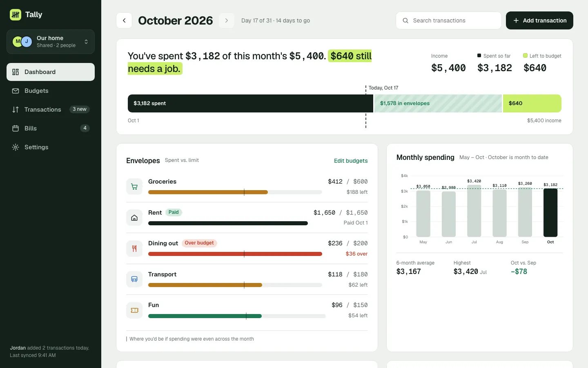Click the Over budget badge
The width and height of the screenshot is (588, 368).
[199, 243]
